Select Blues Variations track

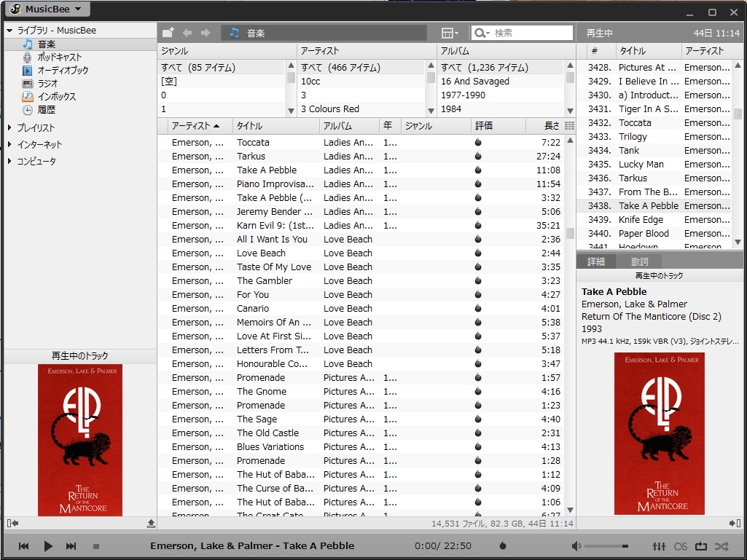click(360, 446)
